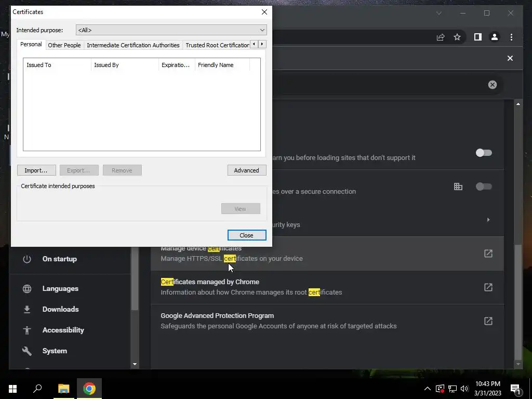Click the managed-by-organization building icon
532x399 pixels.
[x=458, y=187]
